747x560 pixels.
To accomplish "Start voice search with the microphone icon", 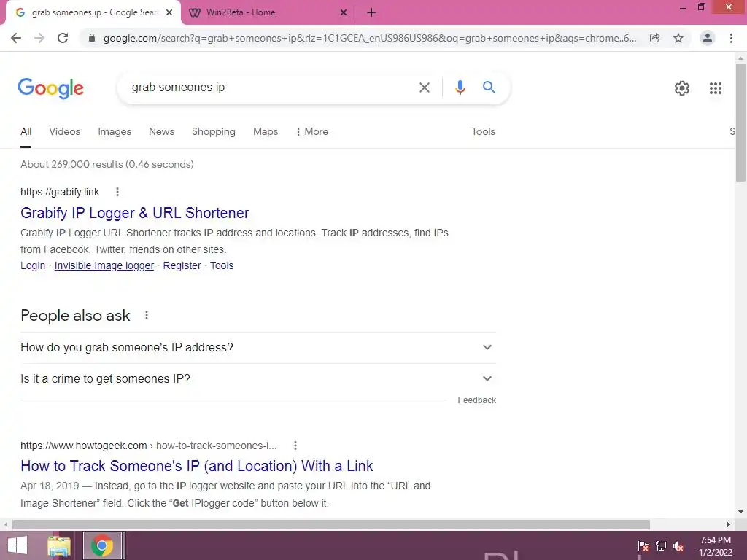I will pos(460,87).
